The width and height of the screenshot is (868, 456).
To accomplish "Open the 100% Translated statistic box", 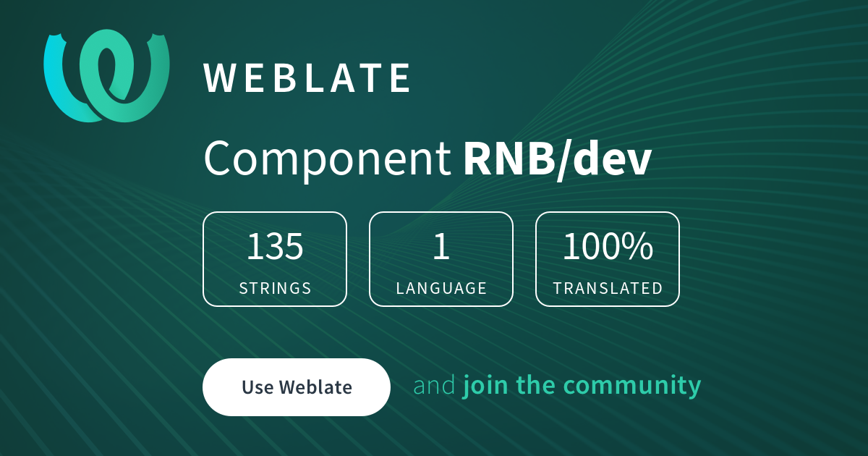I will pyautogui.click(x=608, y=259).
